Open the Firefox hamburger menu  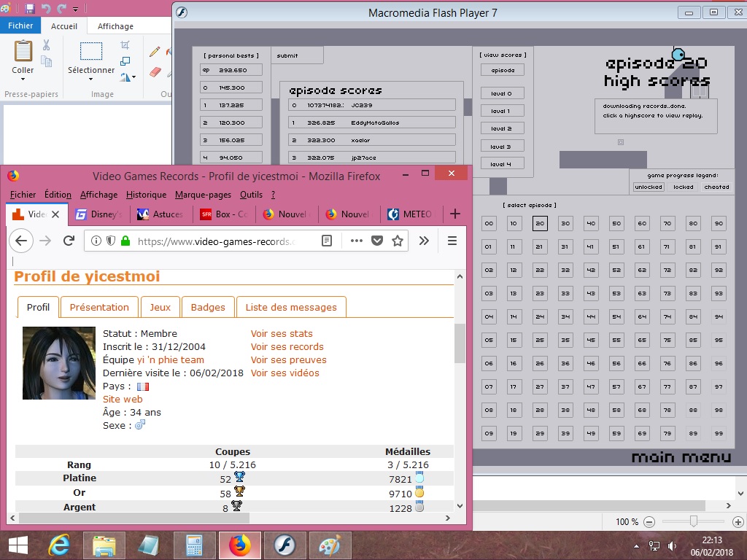452,241
